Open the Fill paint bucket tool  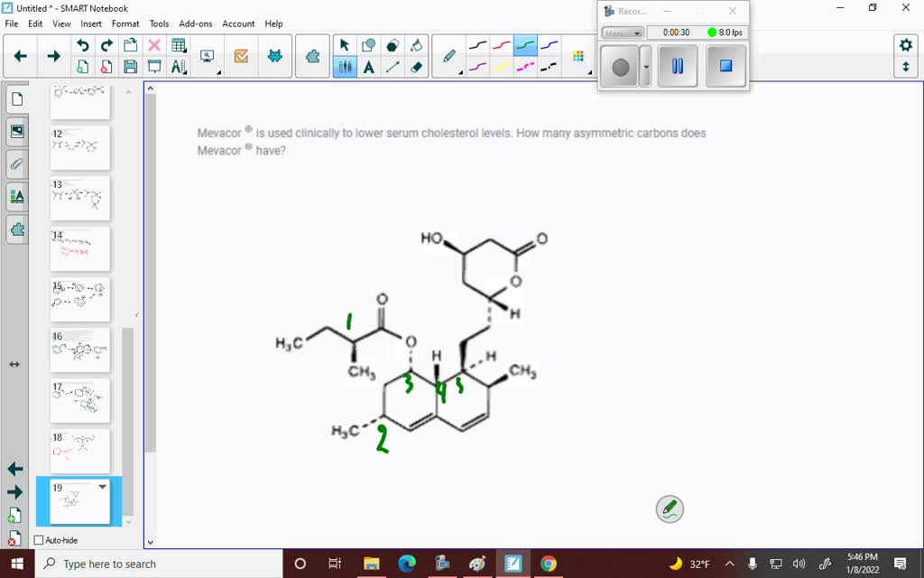pyautogui.click(x=416, y=45)
